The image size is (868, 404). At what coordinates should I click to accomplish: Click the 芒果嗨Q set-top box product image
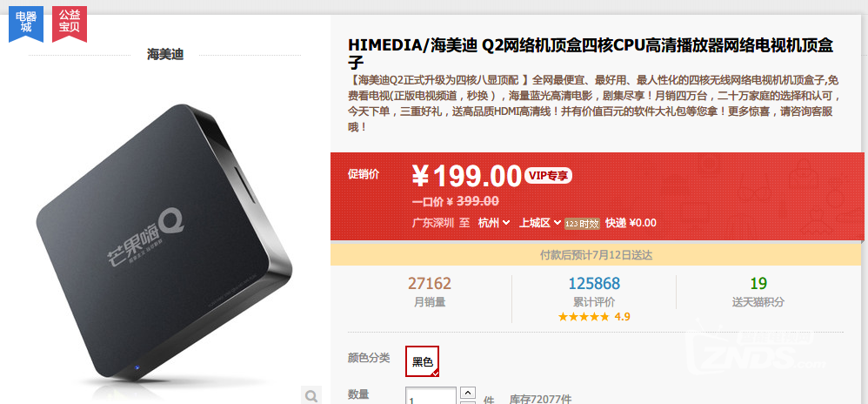(164, 244)
